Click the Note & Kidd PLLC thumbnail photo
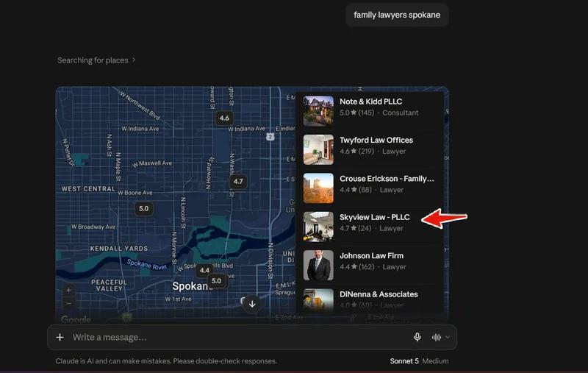The image size is (588, 373). coord(318,111)
